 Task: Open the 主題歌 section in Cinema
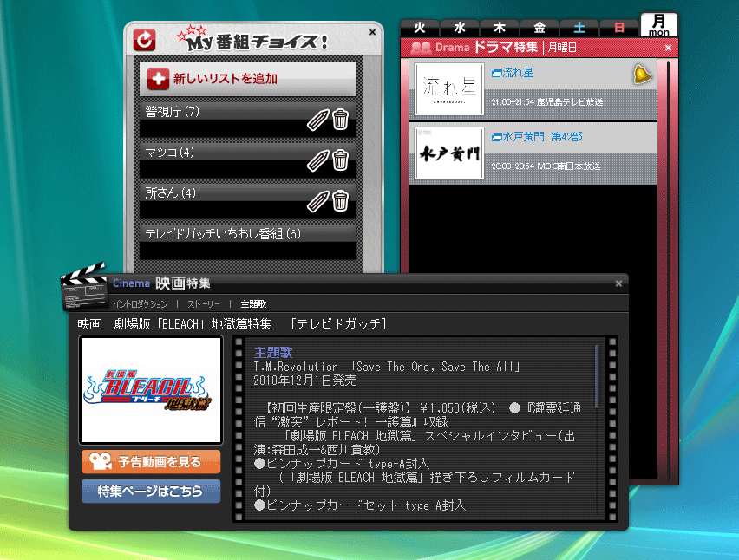pos(253,304)
